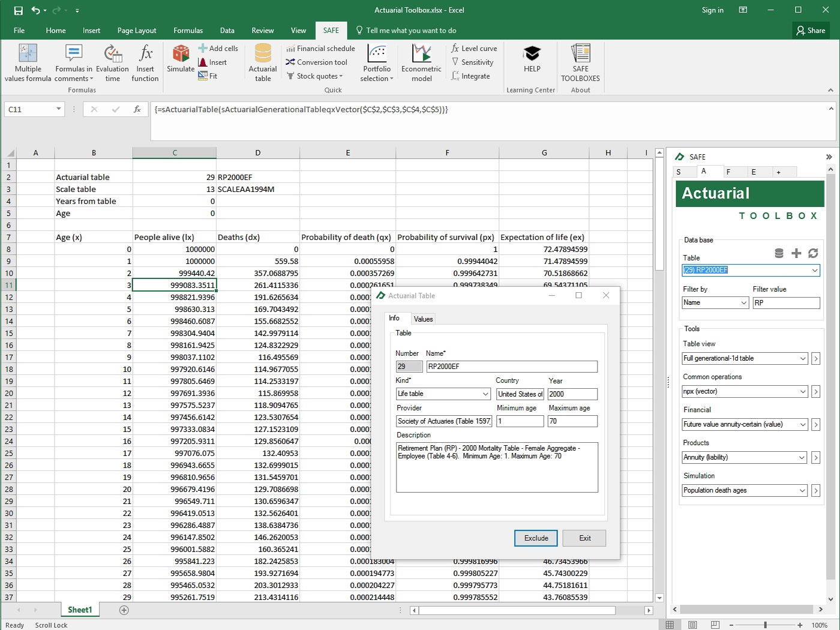Click the zoom slider handle
Image resolution: width=840 pixels, height=630 pixels.
[x=765, y=625]
